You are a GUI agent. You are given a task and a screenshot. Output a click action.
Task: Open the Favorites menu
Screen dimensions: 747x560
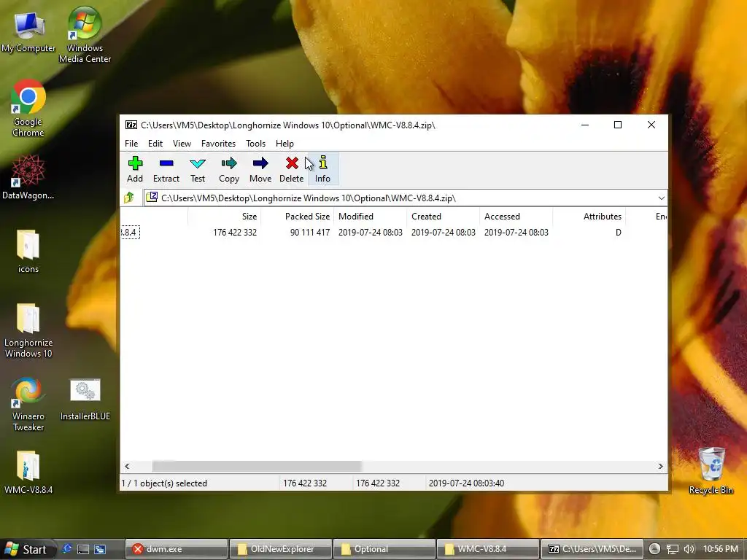click(218, 144)
